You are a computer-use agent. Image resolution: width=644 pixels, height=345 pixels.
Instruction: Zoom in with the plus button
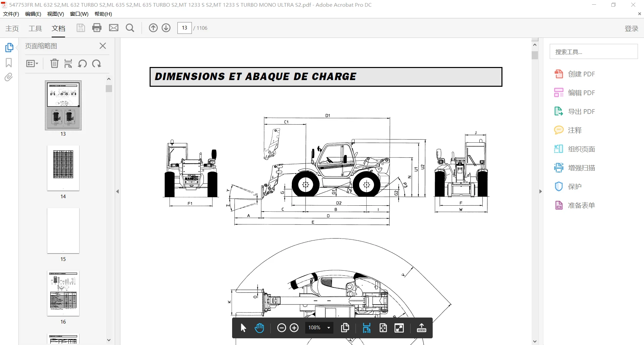point(294,328)
